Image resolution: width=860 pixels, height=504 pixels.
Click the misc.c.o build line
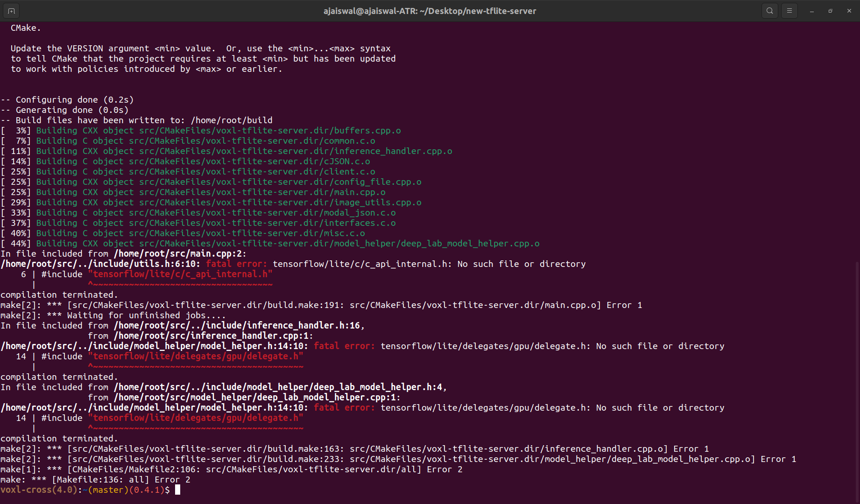[x=183, y=233]
